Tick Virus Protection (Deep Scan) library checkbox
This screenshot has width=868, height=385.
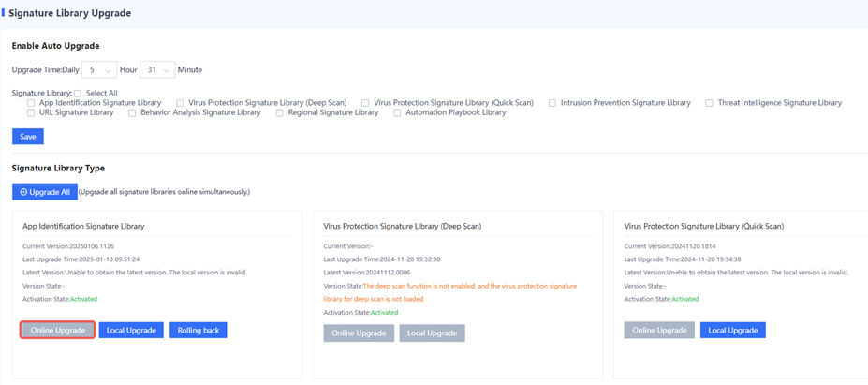tap(180, 103)
